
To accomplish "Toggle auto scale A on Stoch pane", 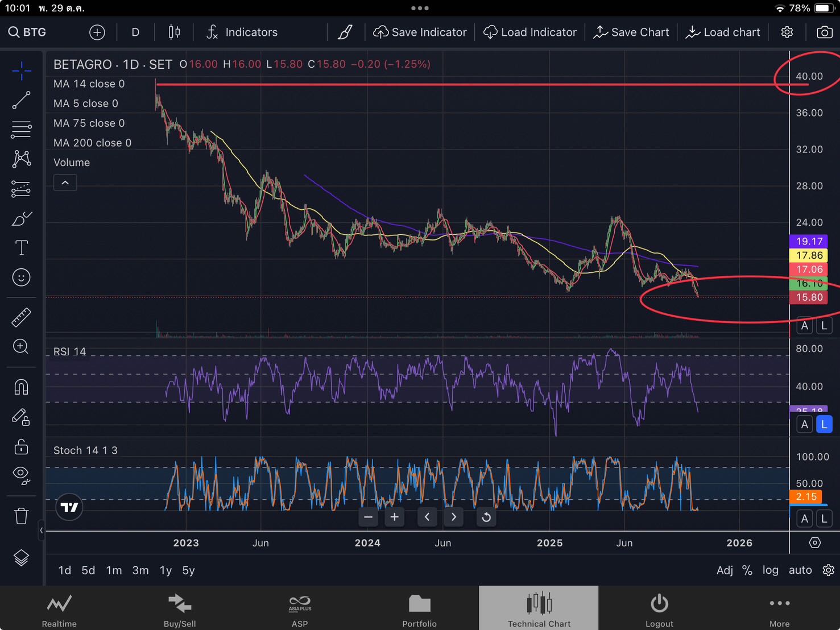I will click(805, 519).
